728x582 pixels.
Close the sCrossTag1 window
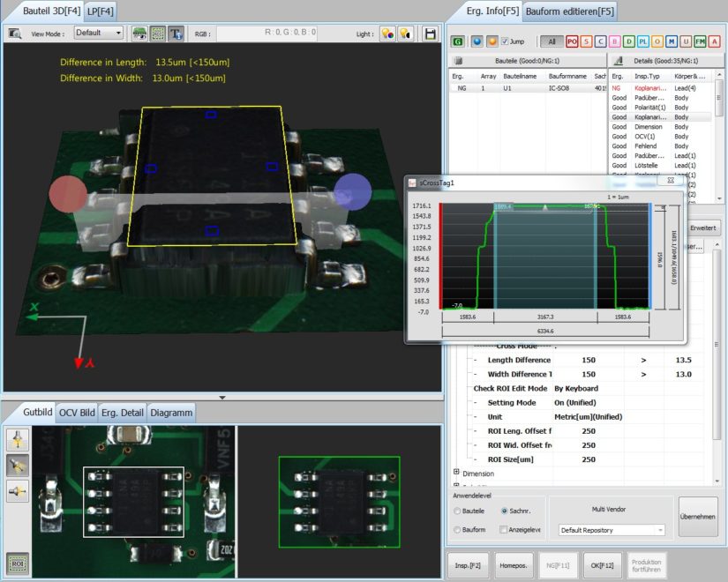671,181
